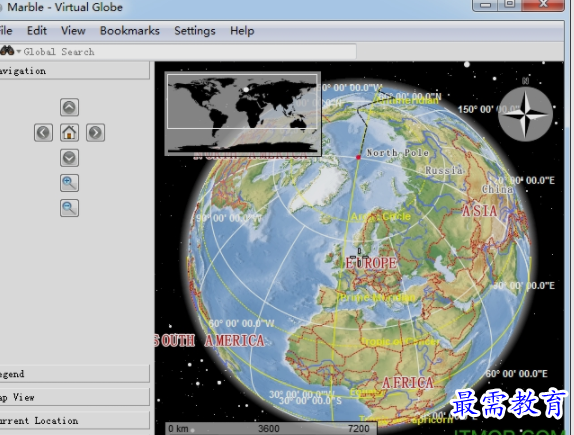574x435 pixels.
Task: Focus the Global Search input field
Action: coord(190,52)
